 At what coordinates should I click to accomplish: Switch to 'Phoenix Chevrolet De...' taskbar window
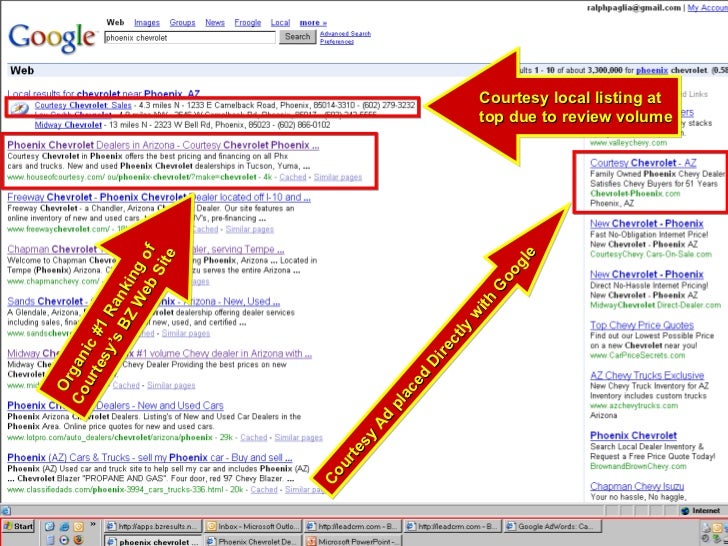[253, 541]
